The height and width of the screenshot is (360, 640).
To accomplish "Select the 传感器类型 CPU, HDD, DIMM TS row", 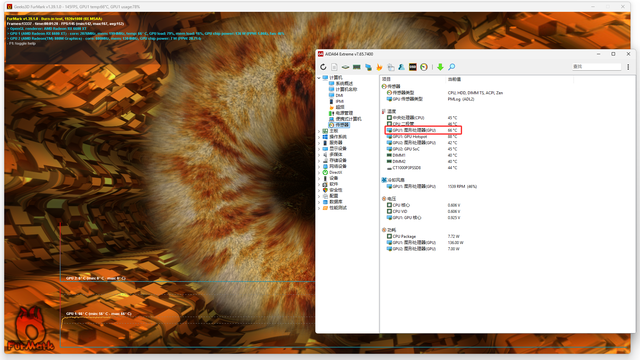I will pyautogui.click(x=445, y=93).
